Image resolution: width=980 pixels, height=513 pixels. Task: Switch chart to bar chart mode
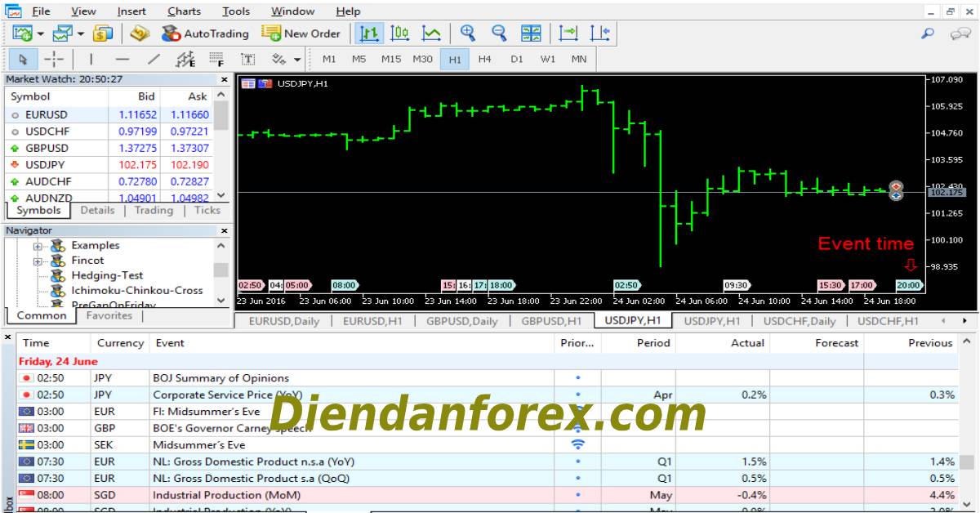[x=369, y=33]
